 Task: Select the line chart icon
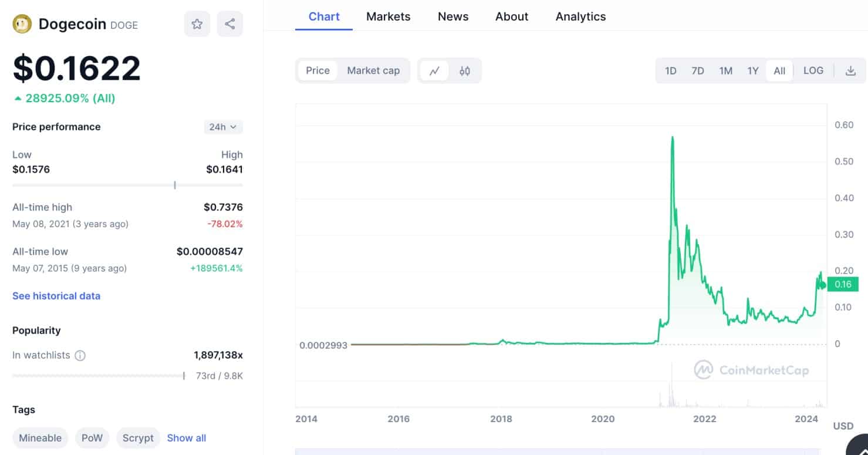(435, 71)
